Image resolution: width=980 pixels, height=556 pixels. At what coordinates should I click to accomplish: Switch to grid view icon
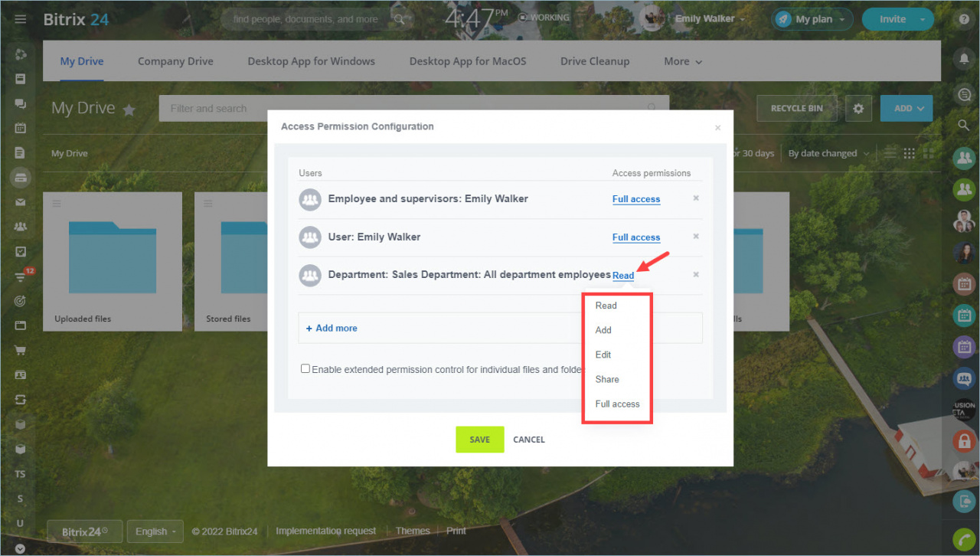coord(909,153)
